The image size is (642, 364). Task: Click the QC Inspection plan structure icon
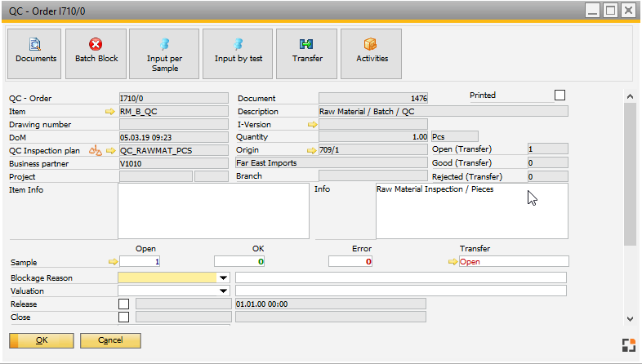[x=96, y=151]
